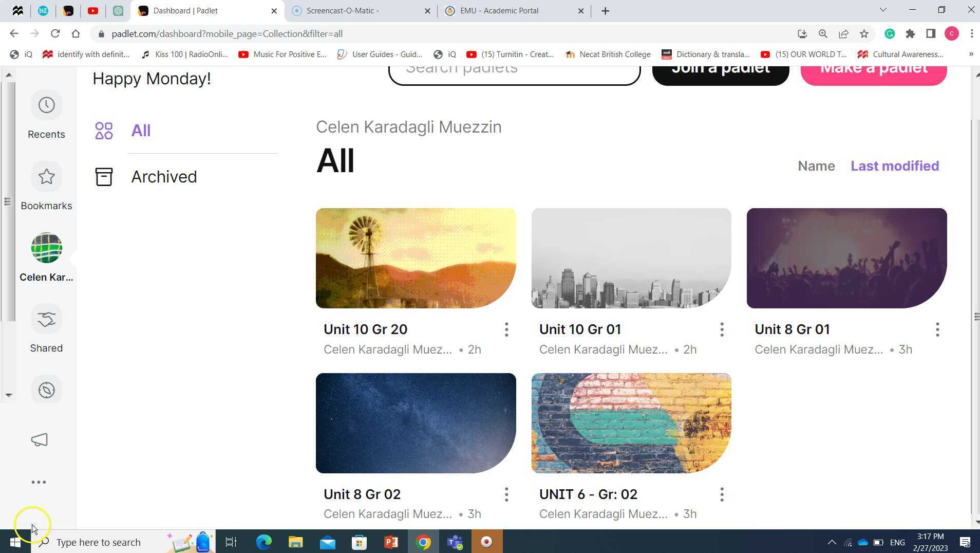980x553 pixels.
Task: Open card options menu for Unit 10 Gr 20
Action: 506,329
